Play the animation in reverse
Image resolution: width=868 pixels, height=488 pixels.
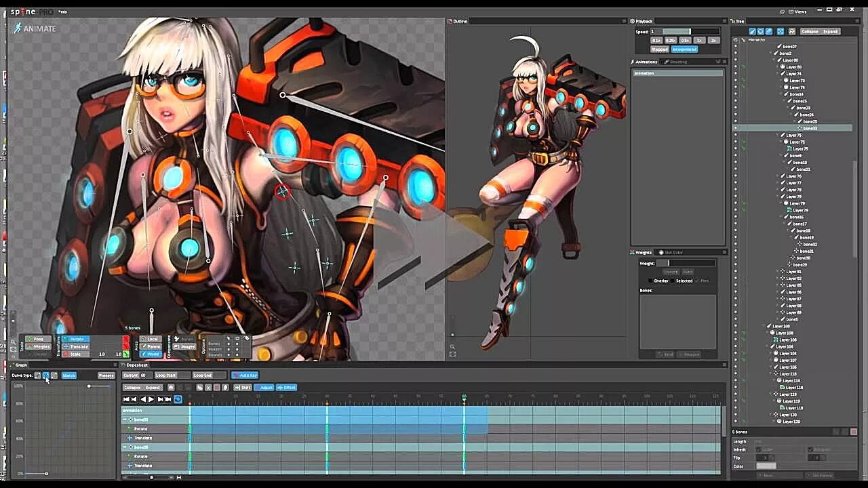[x=142, y=399]
